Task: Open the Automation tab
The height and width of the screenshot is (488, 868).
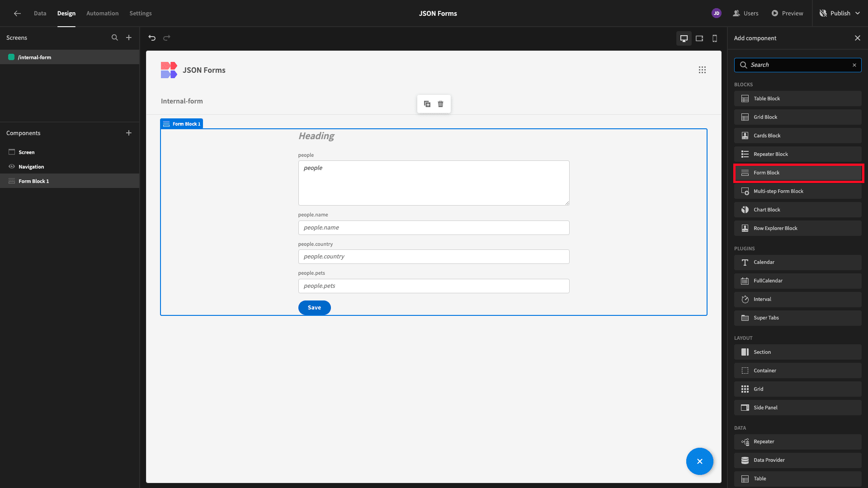Action: [103, 13]
